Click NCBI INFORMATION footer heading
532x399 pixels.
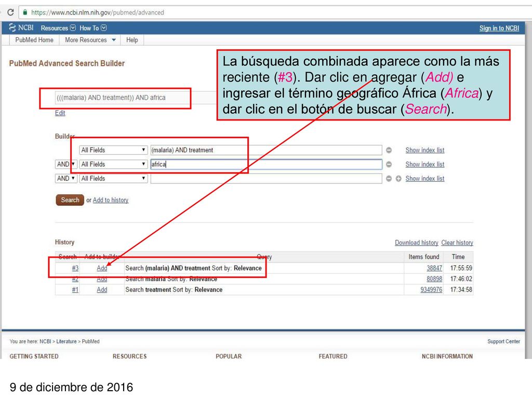pyautogui.click(x=447, y=356)
